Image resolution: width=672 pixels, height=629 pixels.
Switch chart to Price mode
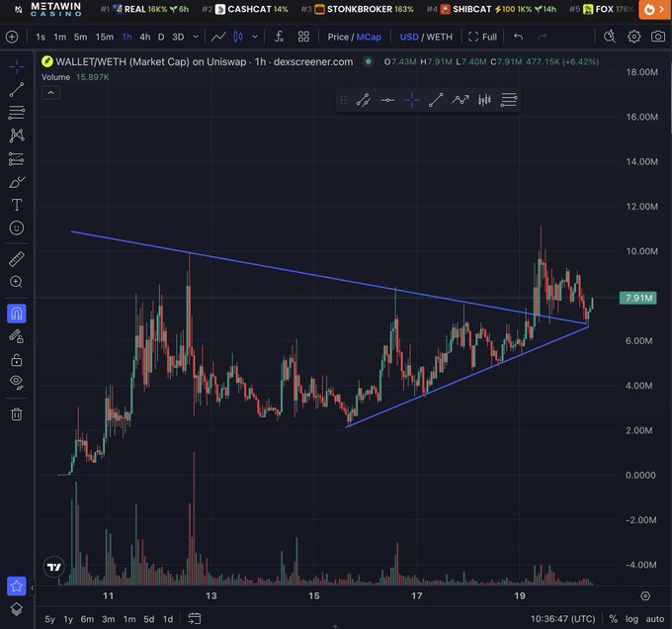338,37
